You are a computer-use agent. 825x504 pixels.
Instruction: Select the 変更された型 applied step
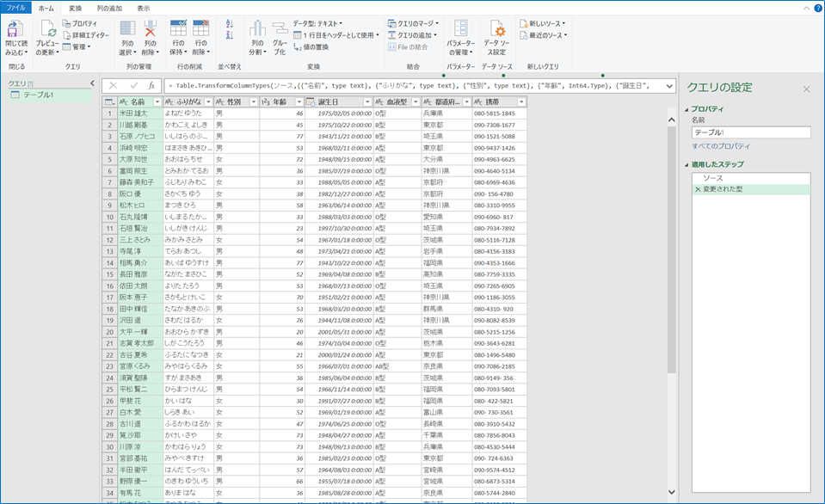pyautogui.click(x=751, y=189)
